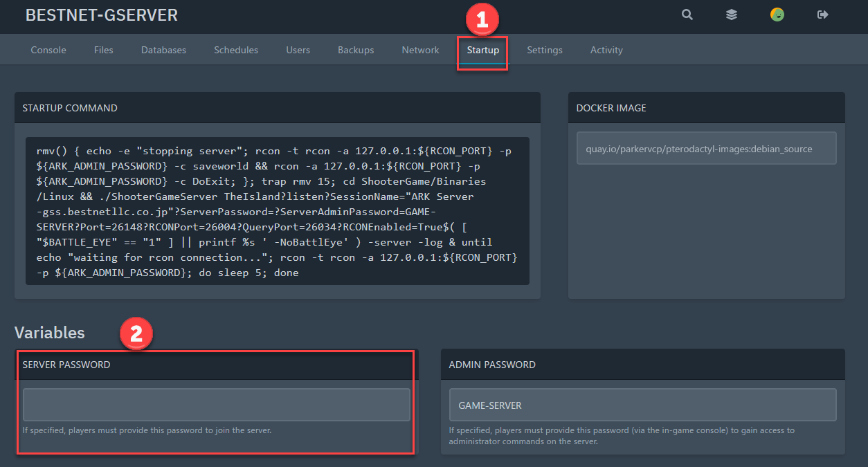Click the BESTNET-GSERVER title link
This screenshot has height=467, width=868.
(102, 15)
